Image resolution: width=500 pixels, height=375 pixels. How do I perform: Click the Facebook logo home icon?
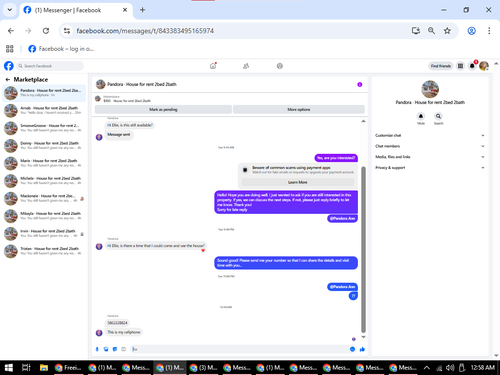pyautogui.click(x=9, y=66)
